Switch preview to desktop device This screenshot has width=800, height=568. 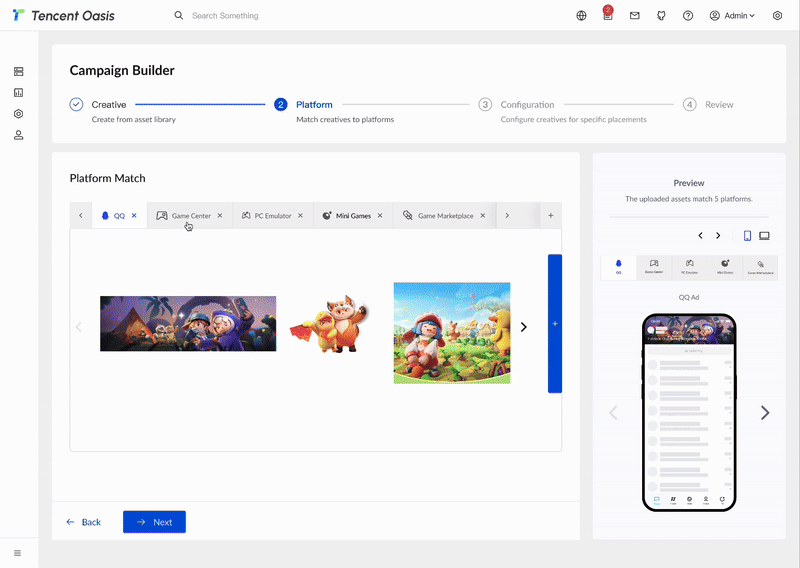[x=764, y=236]
